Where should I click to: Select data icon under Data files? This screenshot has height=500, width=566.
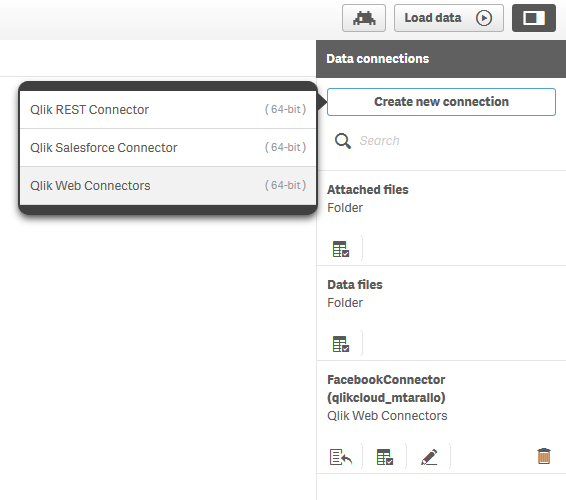(x=341, y=344)
